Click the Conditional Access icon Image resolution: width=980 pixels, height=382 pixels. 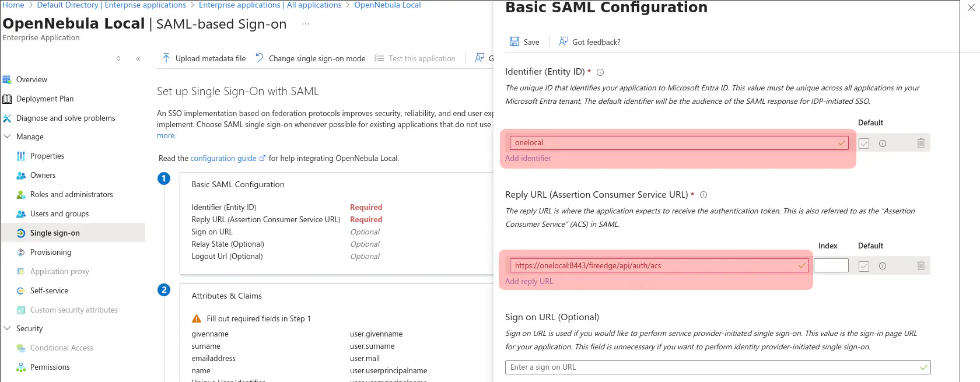point(21,348)
